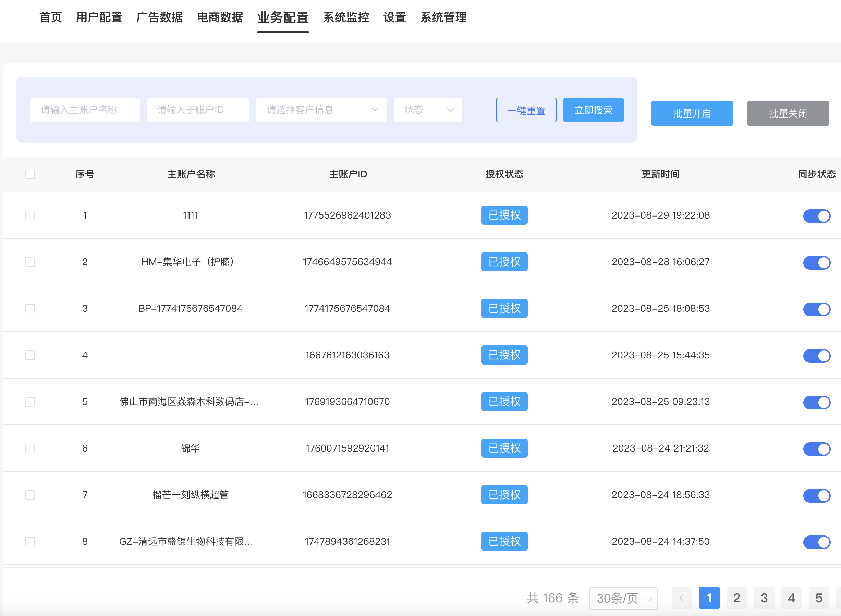This screenshot has height=616, width=841.
Task: Click the 授权状态 column header
Action: [504, 174]
